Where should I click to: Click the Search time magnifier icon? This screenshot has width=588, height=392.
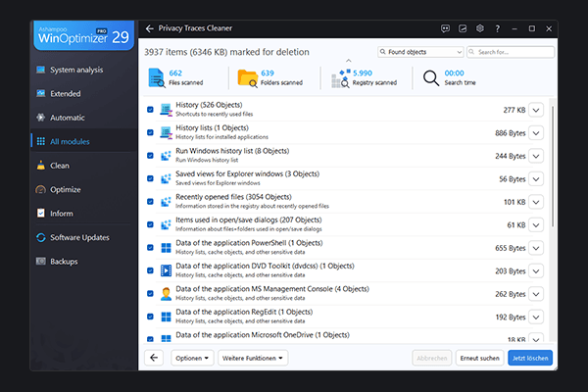[431, 78]
